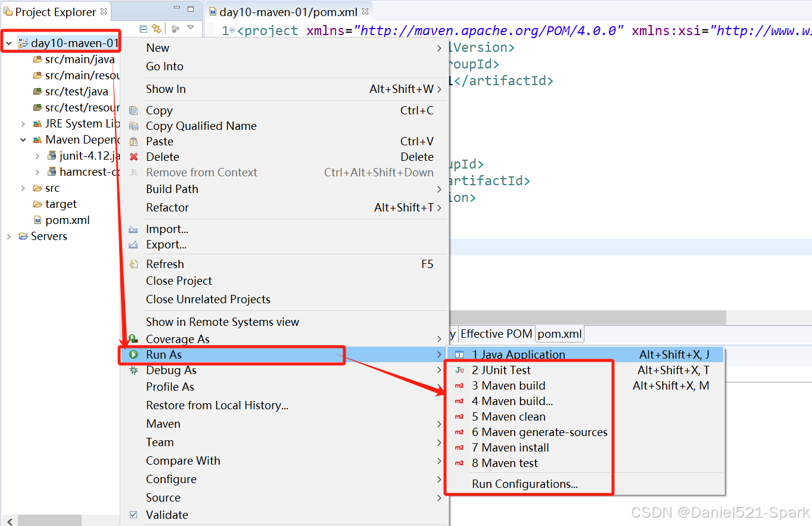
Task: Select the src/main/resources folder icon
Action: click(x=38, y=76)
